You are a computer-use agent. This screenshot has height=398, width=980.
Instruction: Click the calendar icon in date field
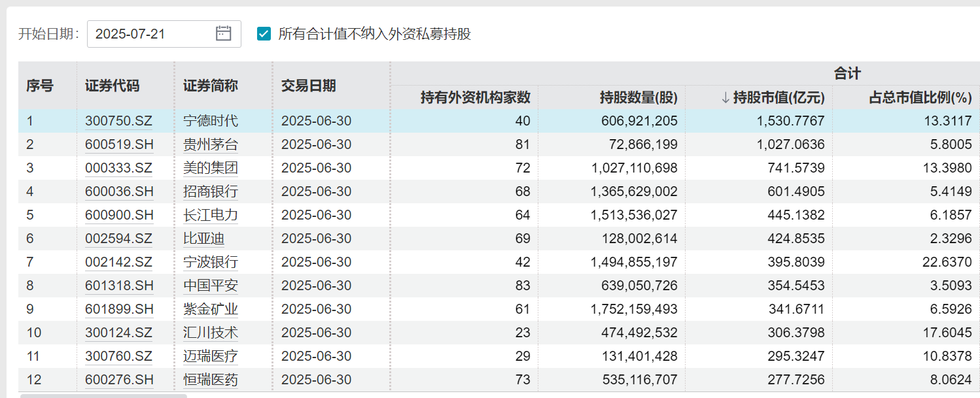click(x=224, y=34)
